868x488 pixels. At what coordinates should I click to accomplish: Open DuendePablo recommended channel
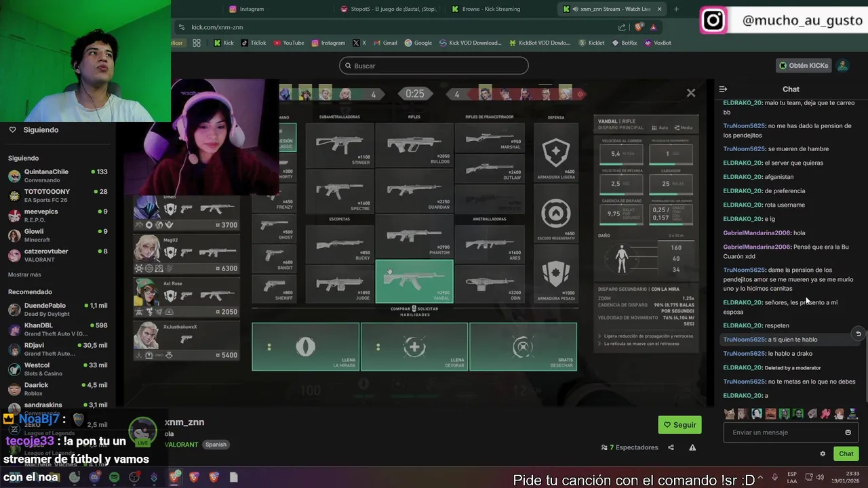[x=58, y=310]
